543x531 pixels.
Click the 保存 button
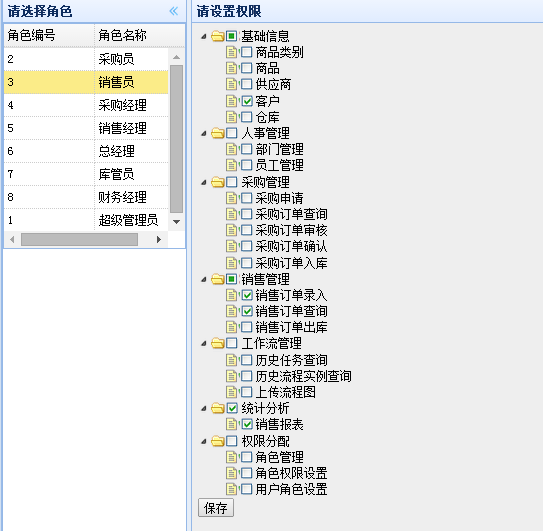coord(216,508)
